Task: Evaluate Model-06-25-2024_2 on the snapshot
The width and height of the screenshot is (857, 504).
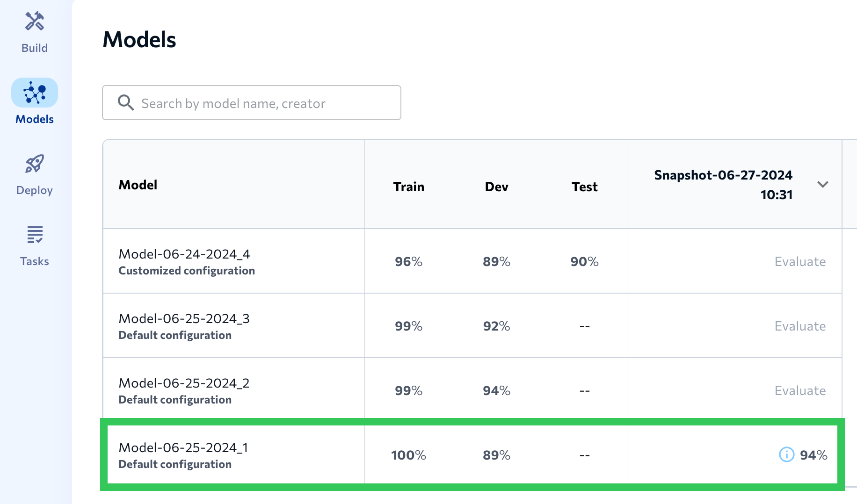Action: click(x=800, y=390)
